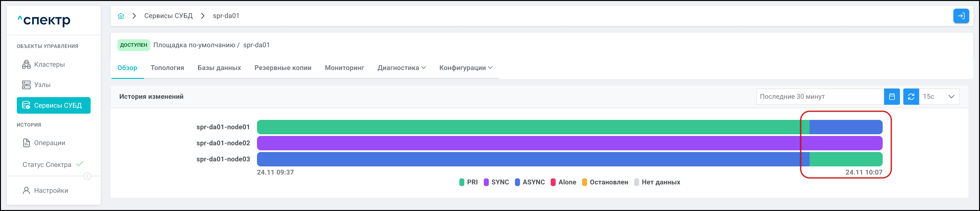Open the calendar date picker
Viewport: 980px width, 211px height.
tap(892, 97)
